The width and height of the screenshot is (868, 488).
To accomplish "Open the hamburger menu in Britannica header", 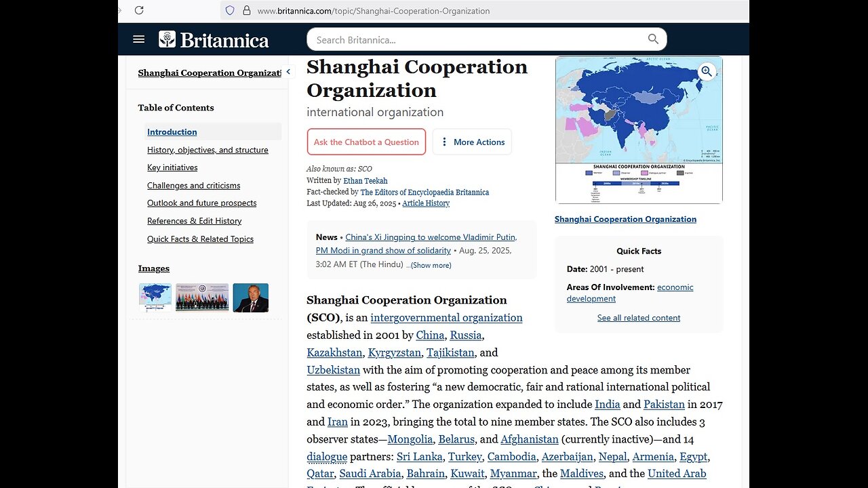I will click(139, 39).
